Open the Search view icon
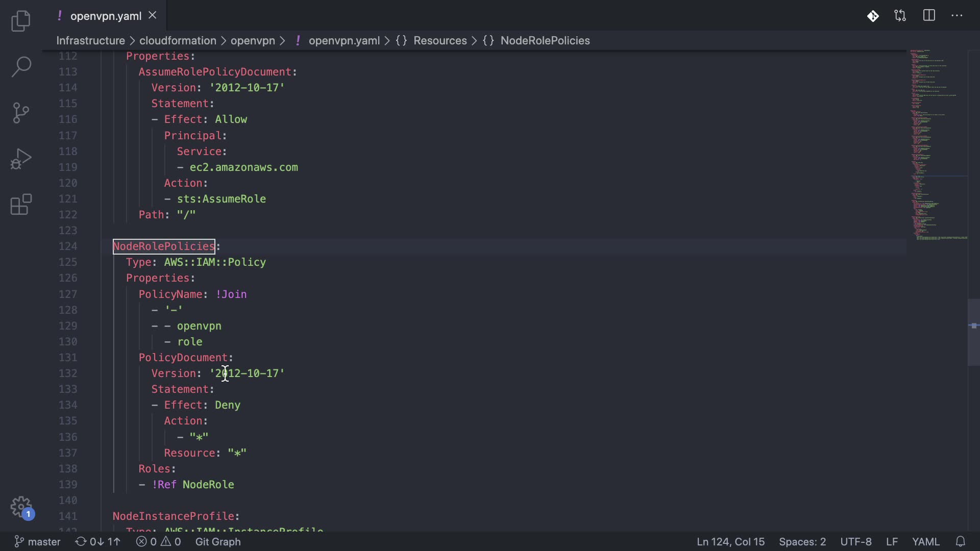 tap(21, 67)
